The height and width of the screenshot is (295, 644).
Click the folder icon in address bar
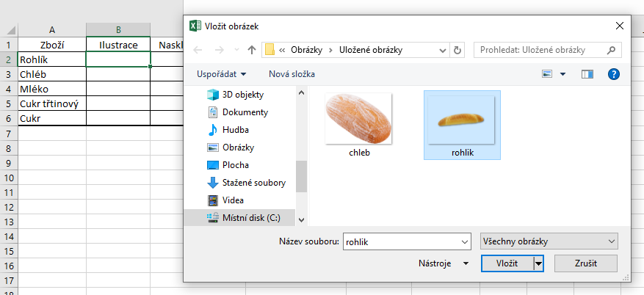click(269, 50)
